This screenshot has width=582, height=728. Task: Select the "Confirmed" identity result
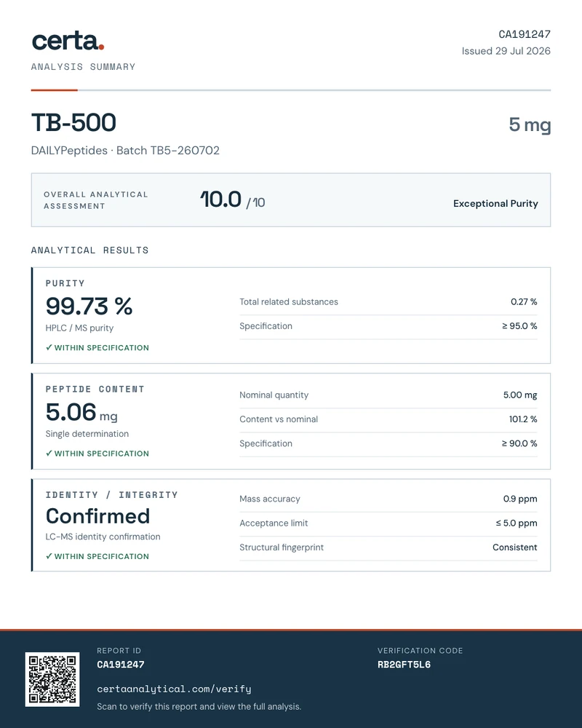point(98,516)
